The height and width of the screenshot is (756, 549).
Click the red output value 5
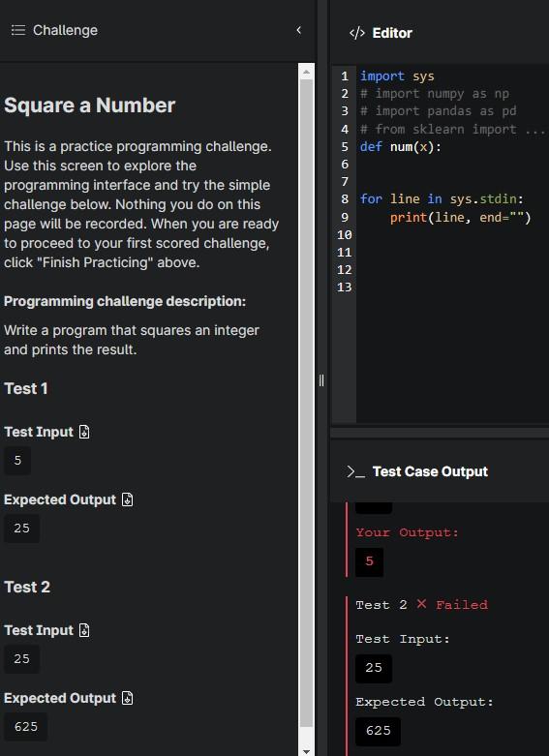click(x=370, y=561)
